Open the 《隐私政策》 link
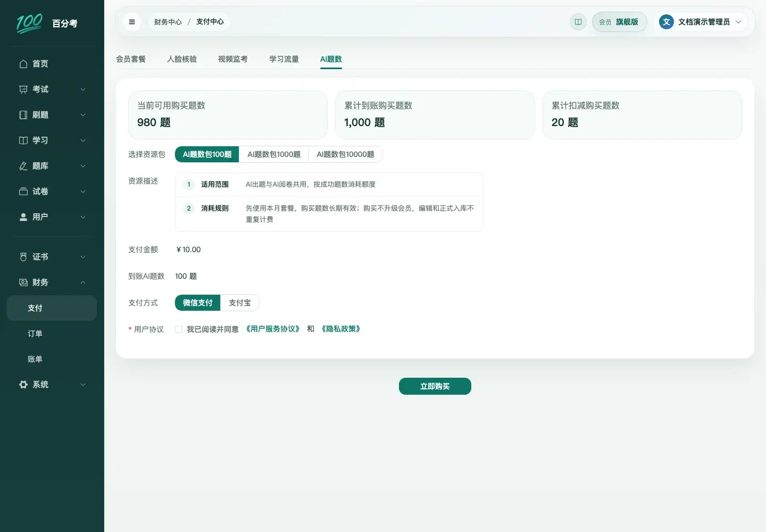The height and width of the screenshot is (532, 766). click(x=341, y=329)
